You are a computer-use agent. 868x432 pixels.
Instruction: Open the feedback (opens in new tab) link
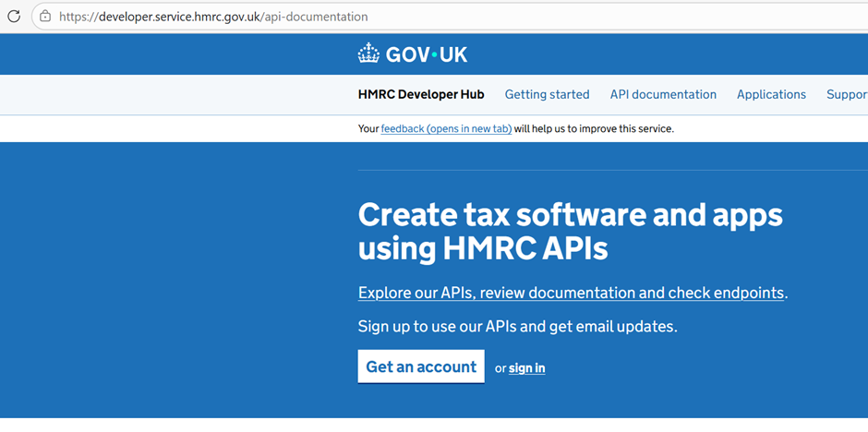[446, 129]
